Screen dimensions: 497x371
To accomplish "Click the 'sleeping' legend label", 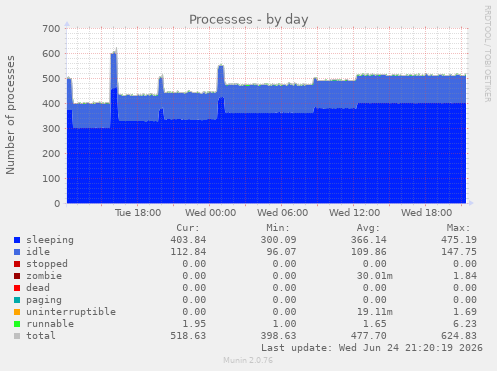I will click(50, 240).
